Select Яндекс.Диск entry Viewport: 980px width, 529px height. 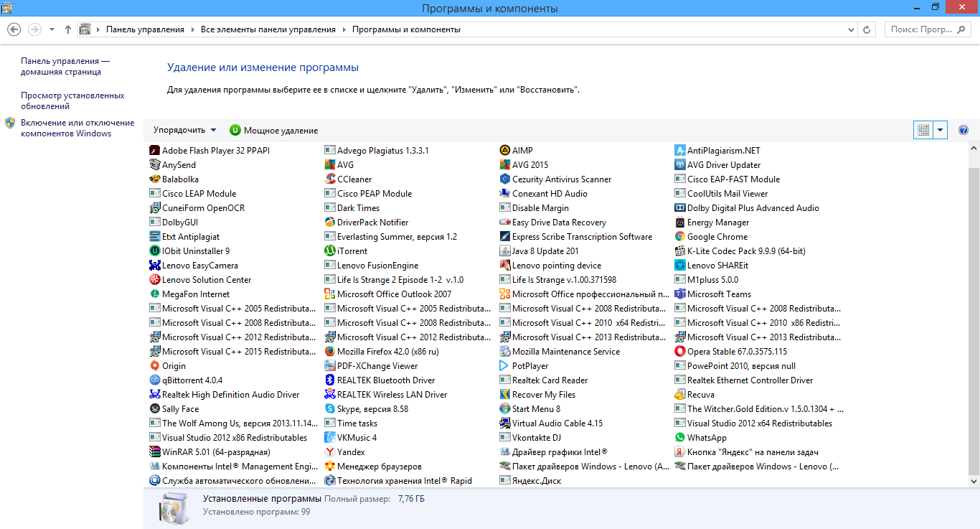(x=530, y=481)
